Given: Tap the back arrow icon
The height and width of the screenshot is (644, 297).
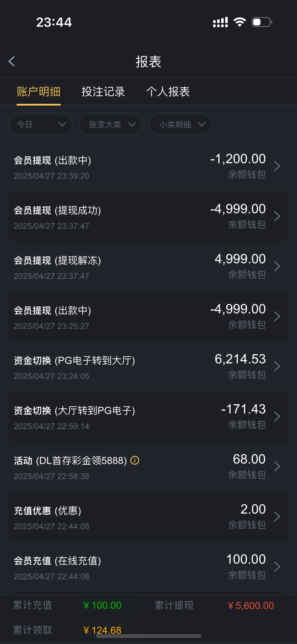Looking at the screenshot, I should click(x=12, y=61).
